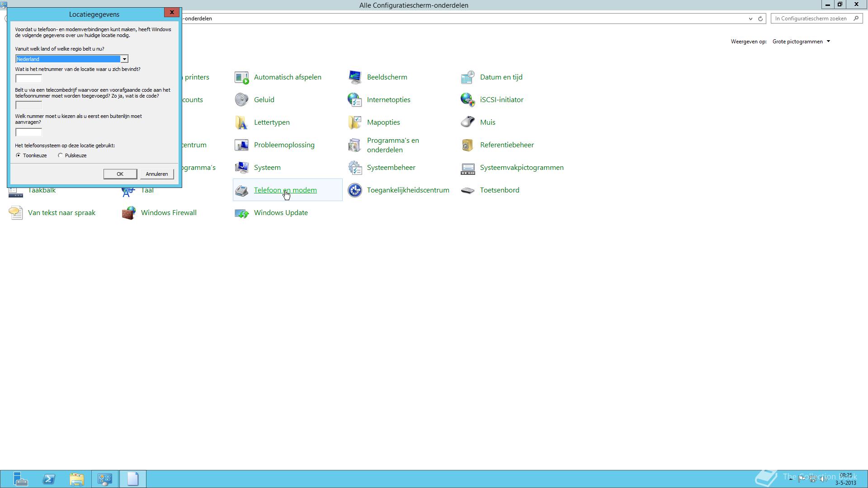Viewport: 868px width, 488px height.
Task: Click the refresh icon in address bar
Action: (x=760, y=19)
